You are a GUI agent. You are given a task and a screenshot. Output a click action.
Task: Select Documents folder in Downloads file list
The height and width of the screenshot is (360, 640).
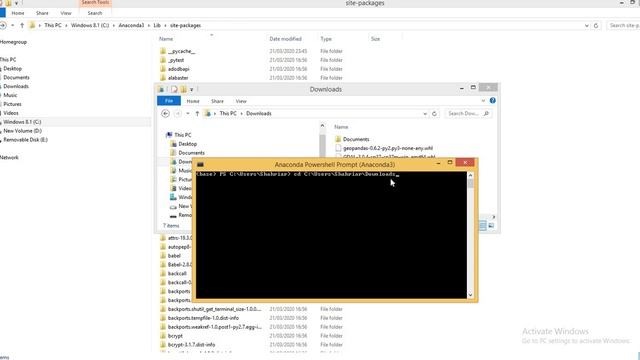[x=356, y=139]
